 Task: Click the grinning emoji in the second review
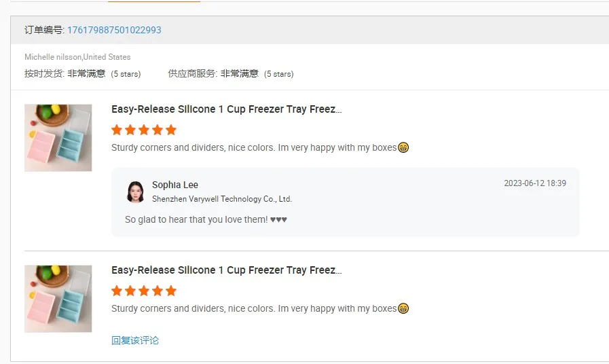(x=403, y=308)
